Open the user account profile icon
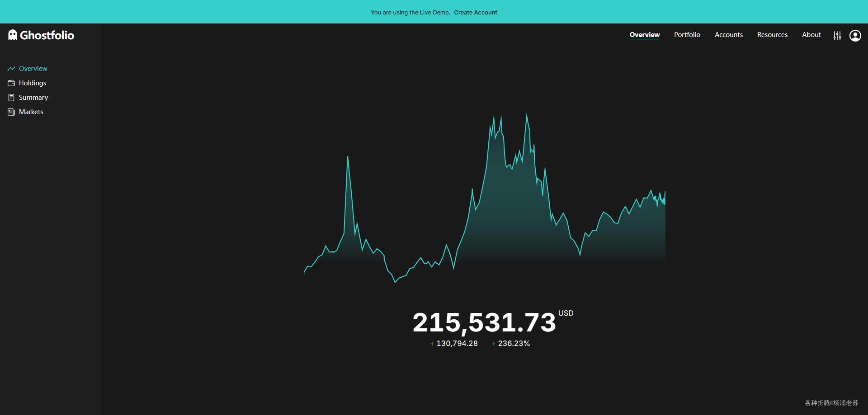The image size is (868, 415). pyautogui.click(x=855, y=36)
